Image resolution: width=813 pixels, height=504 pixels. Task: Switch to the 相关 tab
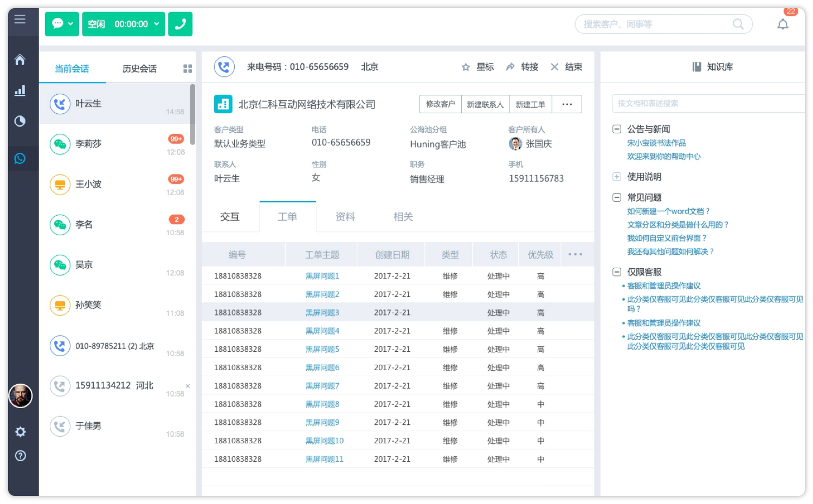[403, 217]
